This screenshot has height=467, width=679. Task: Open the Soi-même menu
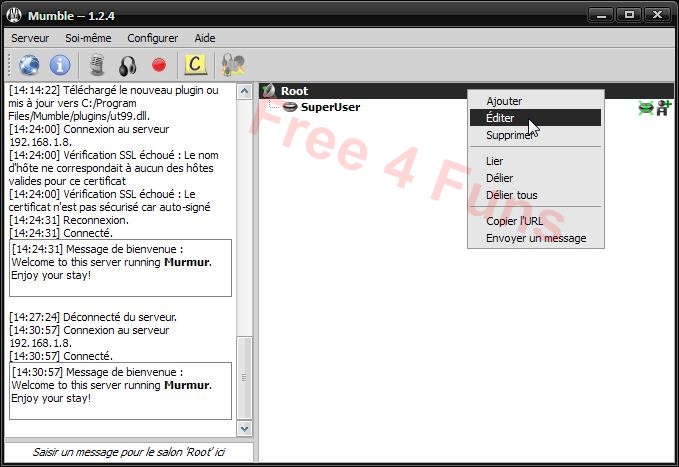(x=88, y=38)
